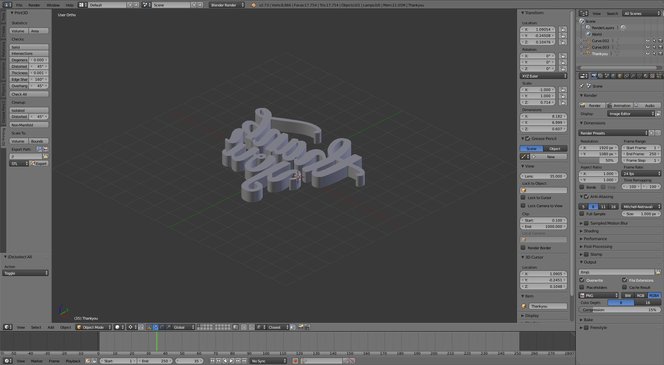
Task: Open the 3D viewport Select menu
Action: (x=36, y=327)
